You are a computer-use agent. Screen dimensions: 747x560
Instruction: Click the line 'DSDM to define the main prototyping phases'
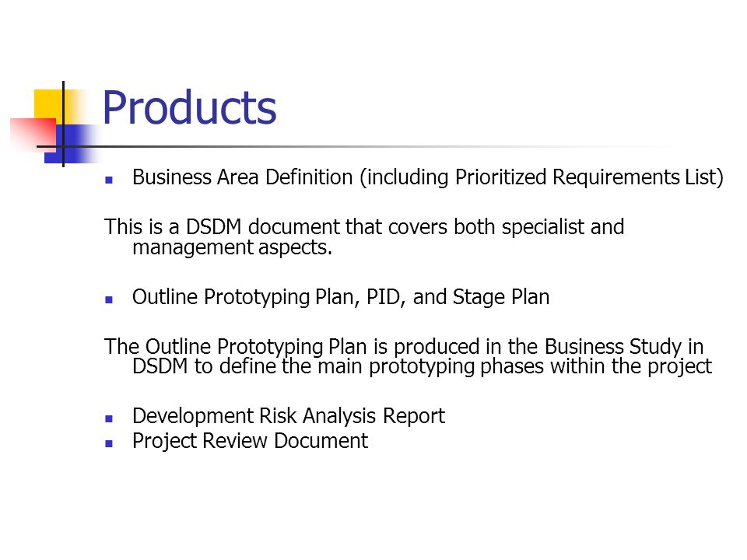422,366
